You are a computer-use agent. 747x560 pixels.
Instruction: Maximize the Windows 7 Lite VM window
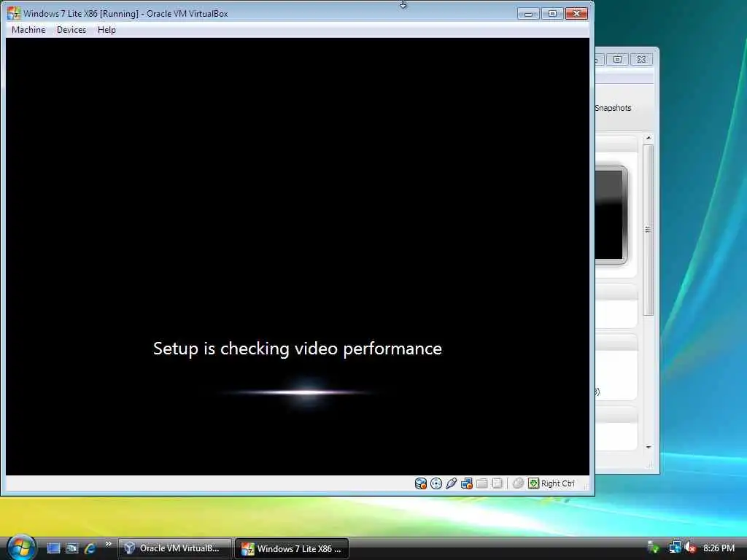[552, 13]
